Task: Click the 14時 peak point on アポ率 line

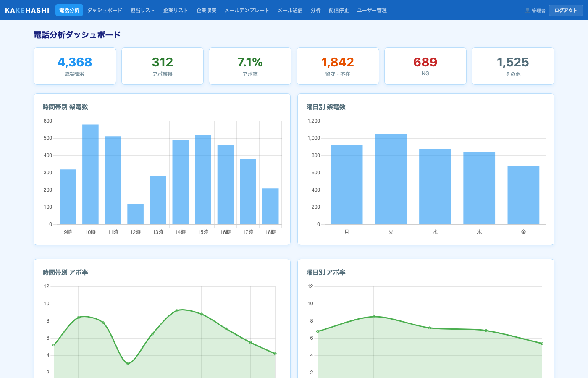Action: point(177,311)
